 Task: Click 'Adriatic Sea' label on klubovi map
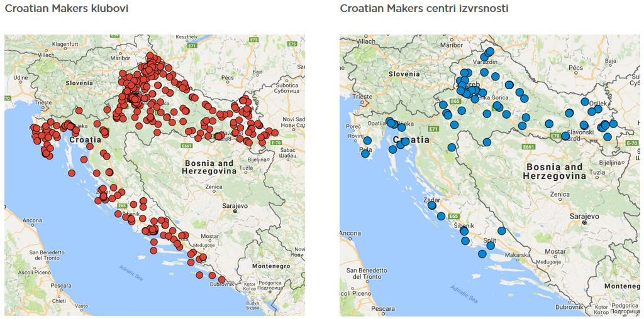coord(131,273)
